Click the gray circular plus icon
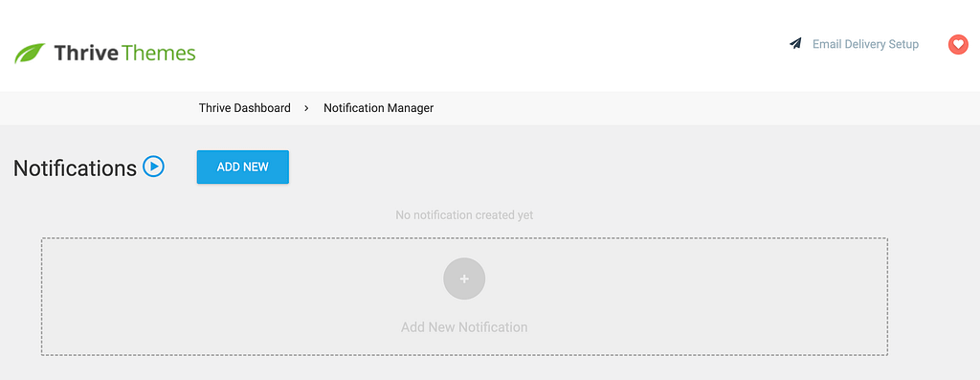Screen dimensions: 980x380 pos(464,279)
